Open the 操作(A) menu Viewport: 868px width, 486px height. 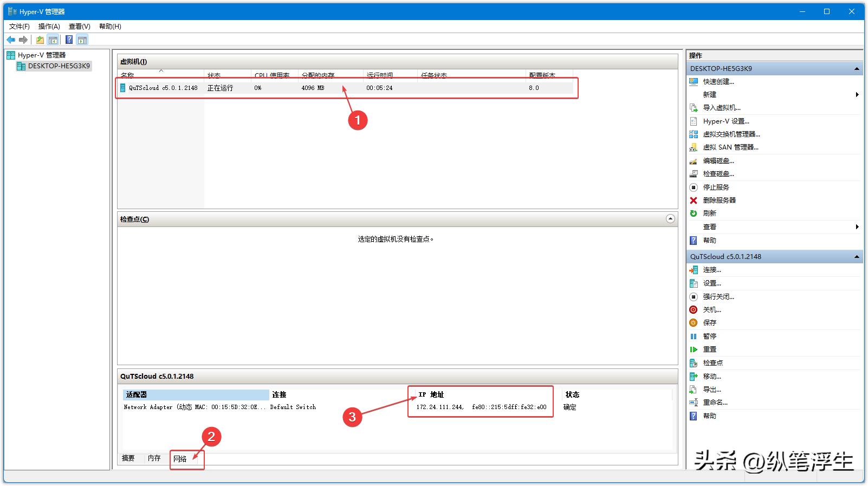[x=49, y=27]
